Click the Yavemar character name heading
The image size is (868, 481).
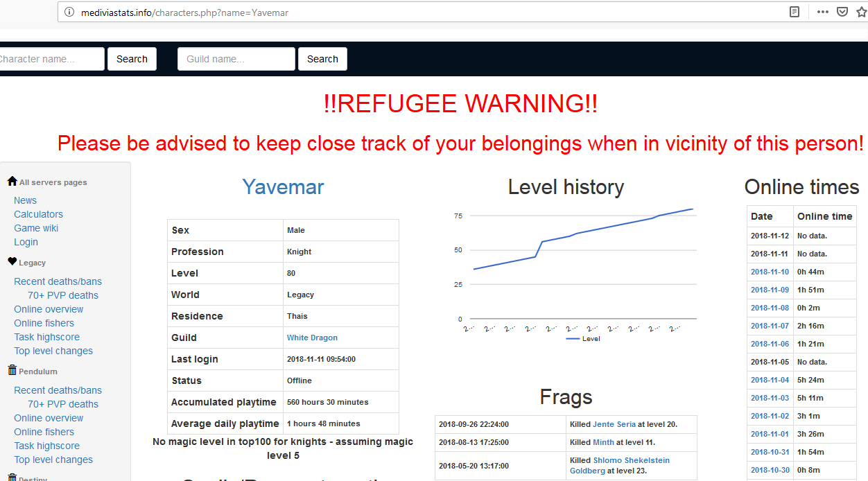[x=283, y=186]
